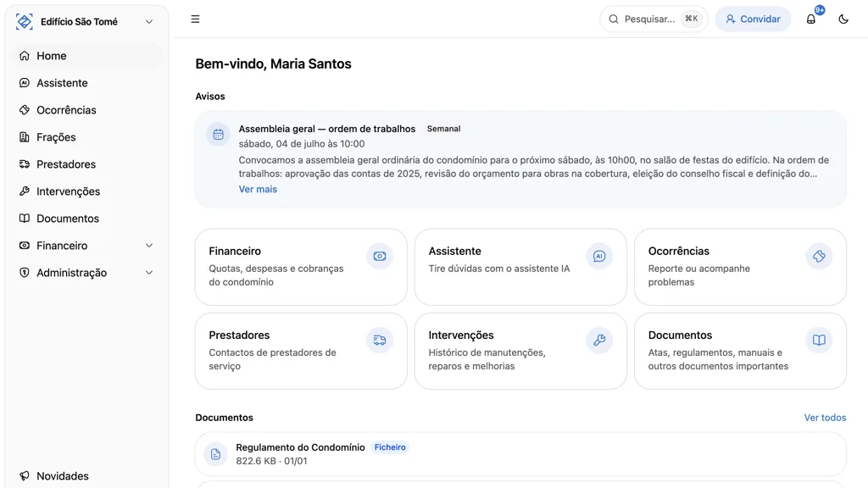This screenshot has width=868, height=488.
Task: Click the Documentos book sidebar icon
Action: click(25, 219)
